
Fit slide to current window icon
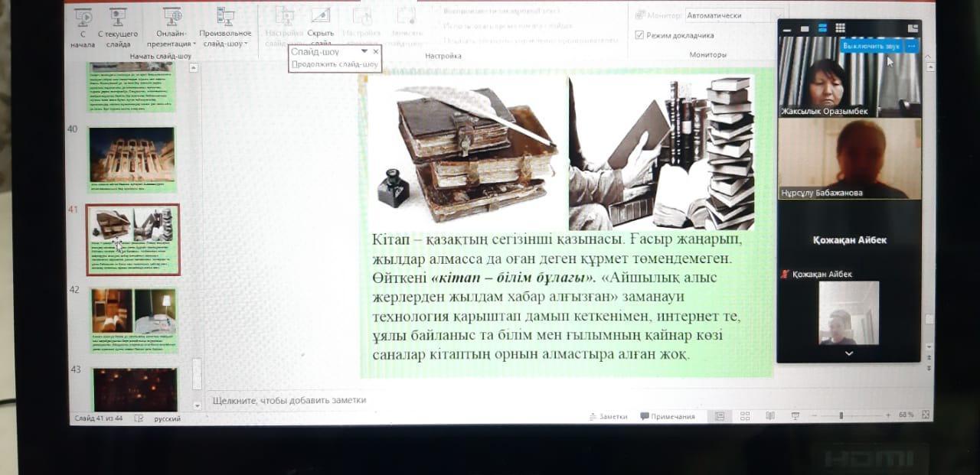click(x=926, y=415)
